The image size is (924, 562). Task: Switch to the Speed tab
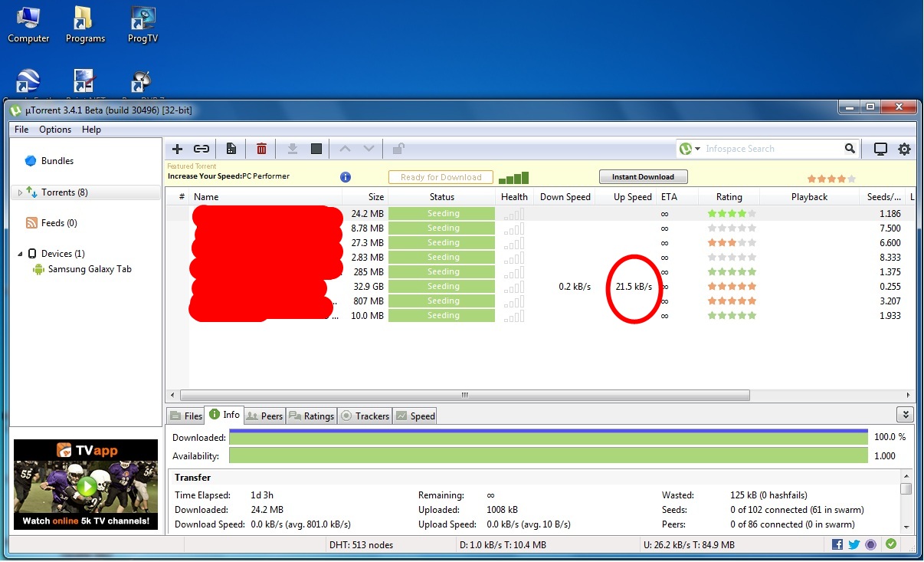click(415, 416)
